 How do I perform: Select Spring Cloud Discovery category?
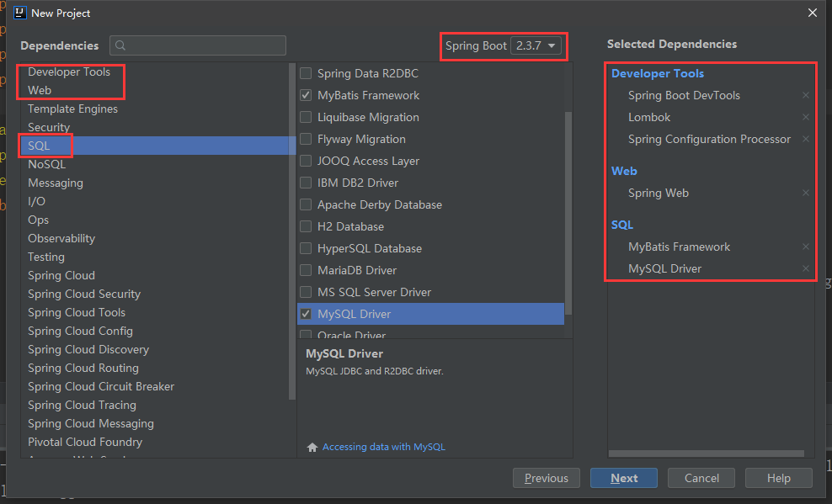(x=88, y=350)
